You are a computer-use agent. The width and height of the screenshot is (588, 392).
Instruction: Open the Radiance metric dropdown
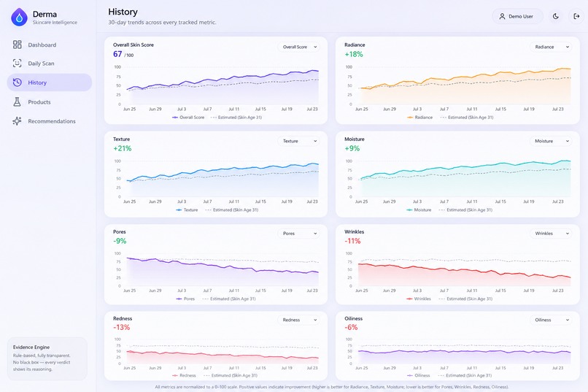click(551, 47)
